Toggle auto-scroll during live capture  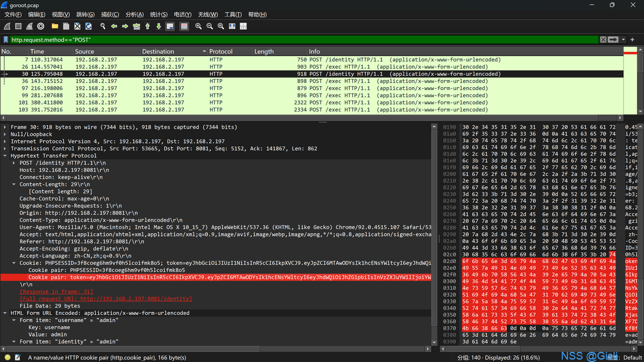coord(170,26)
